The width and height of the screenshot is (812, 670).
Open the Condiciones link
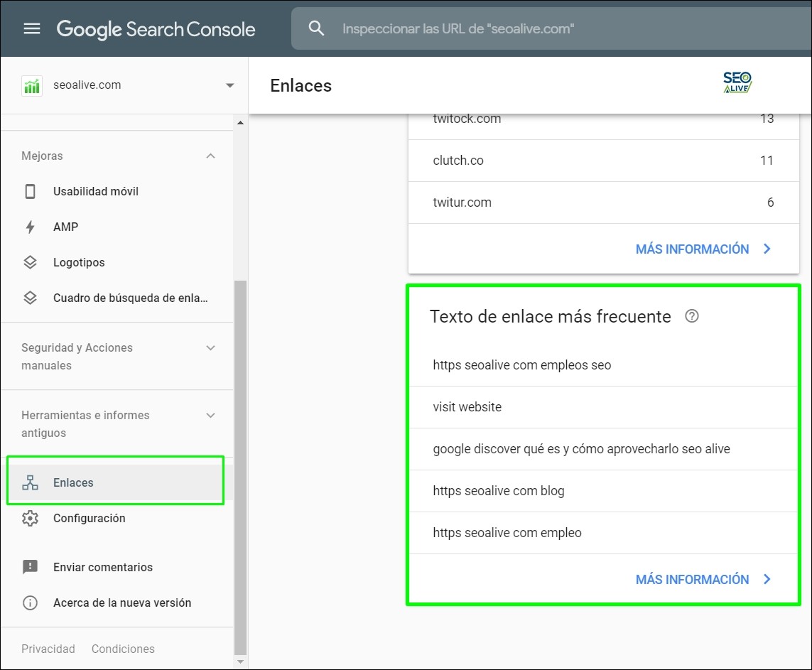click(x=123, y=649)
